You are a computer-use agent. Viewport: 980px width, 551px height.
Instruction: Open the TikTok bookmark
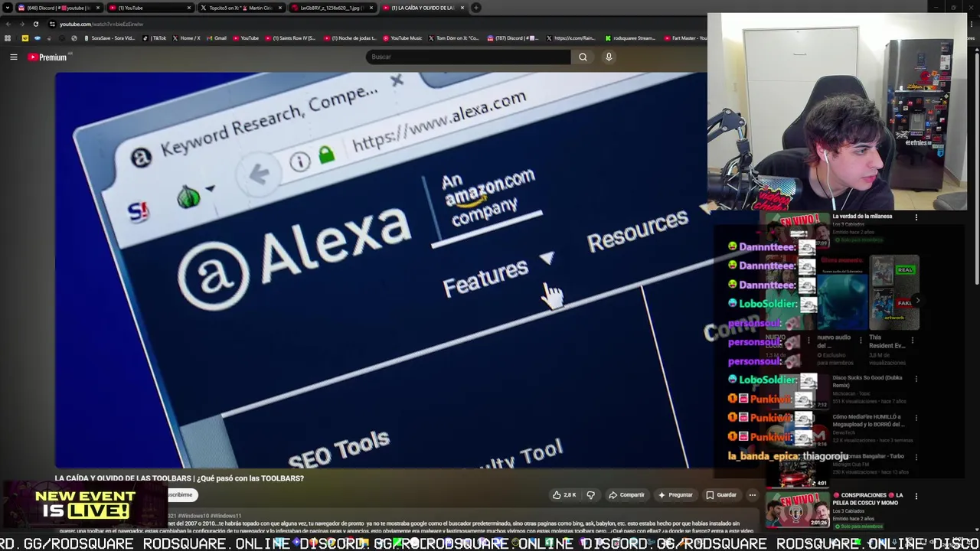(155, 37)
